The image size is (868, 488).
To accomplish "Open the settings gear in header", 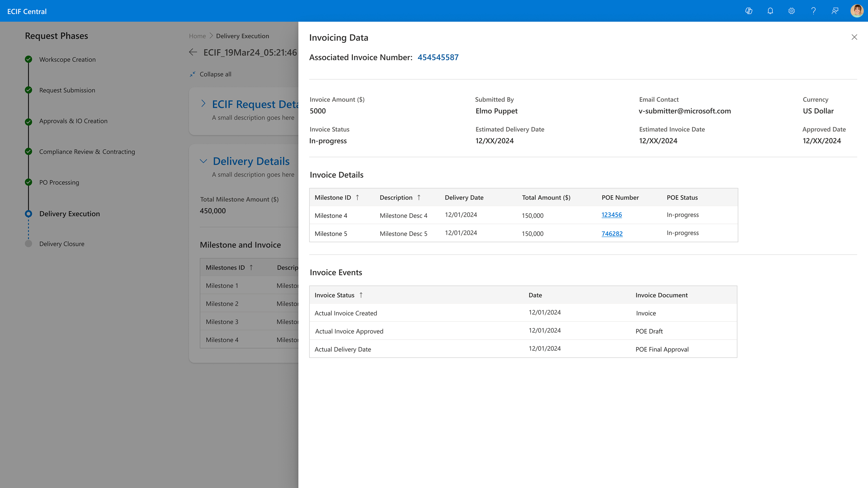I will (791, 11).
